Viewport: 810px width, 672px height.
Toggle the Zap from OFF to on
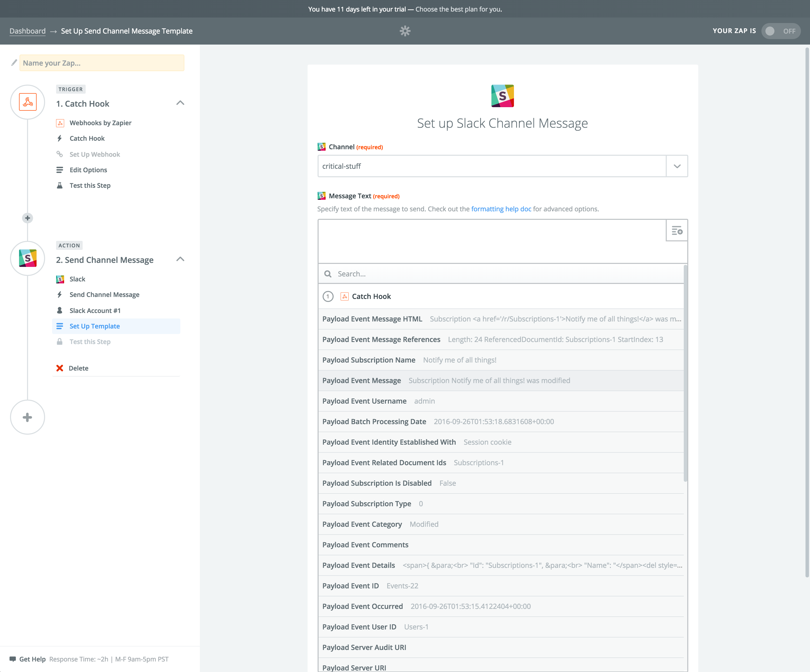[x=781, y=31]
